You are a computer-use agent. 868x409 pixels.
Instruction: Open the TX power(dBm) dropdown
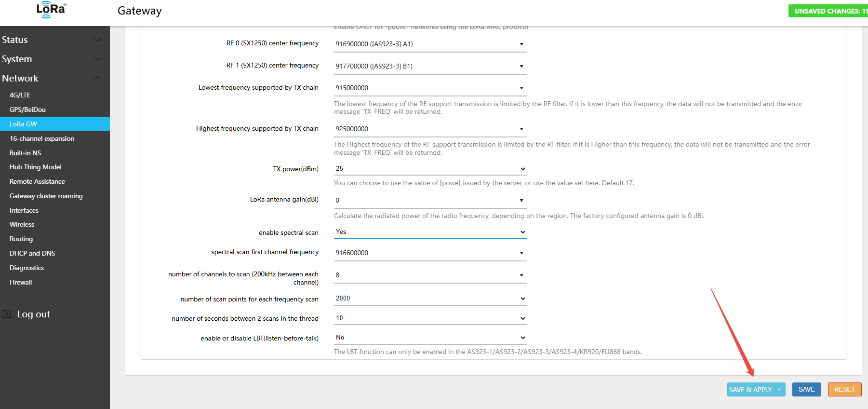[430, 169]
